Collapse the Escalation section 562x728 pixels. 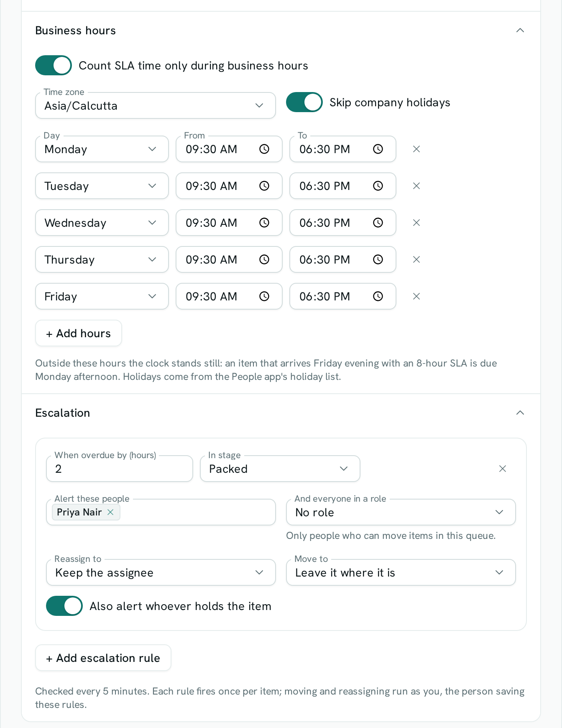(520, 413)
